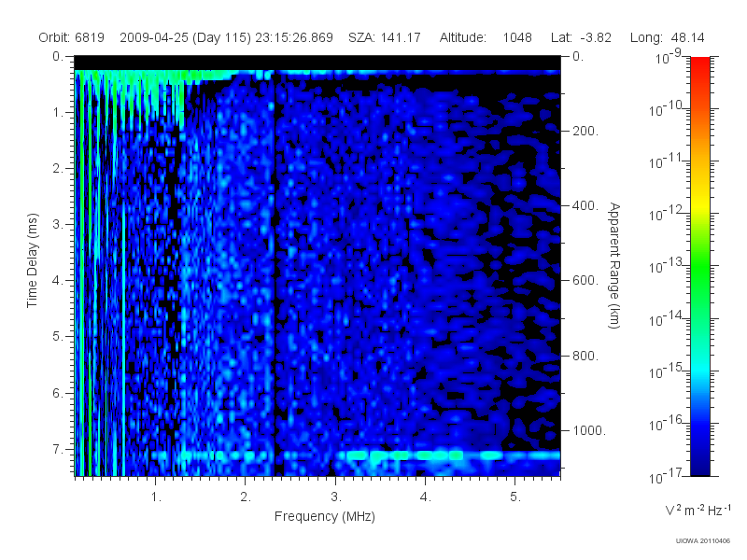Click the '2.' frequency axis tick label

pyautogui.click(x=246, y=497)
